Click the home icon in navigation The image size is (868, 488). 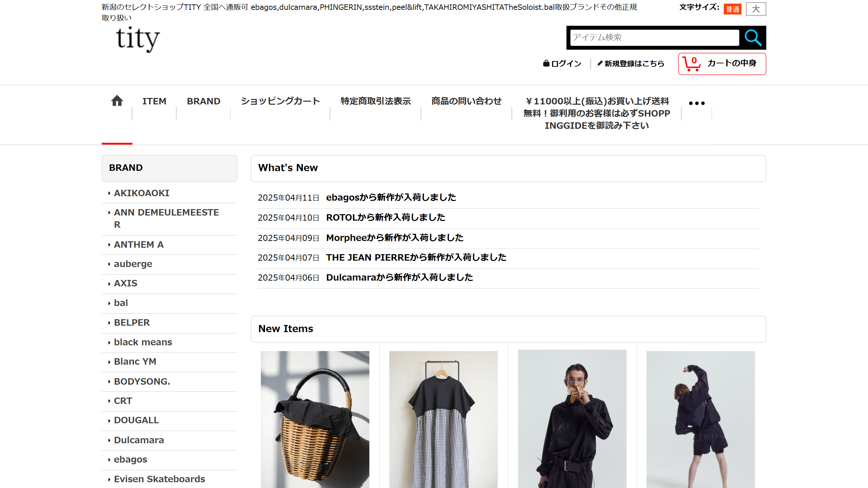117,101
